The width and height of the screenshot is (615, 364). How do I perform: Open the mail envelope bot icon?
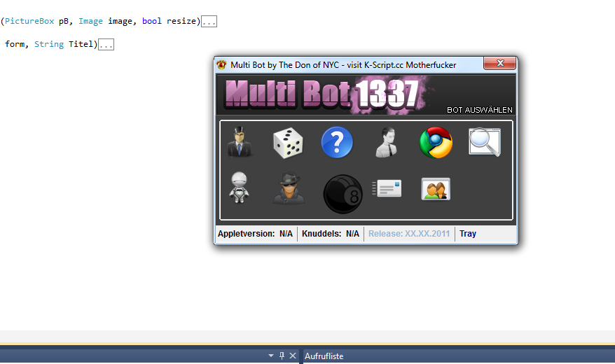point(387,188)
